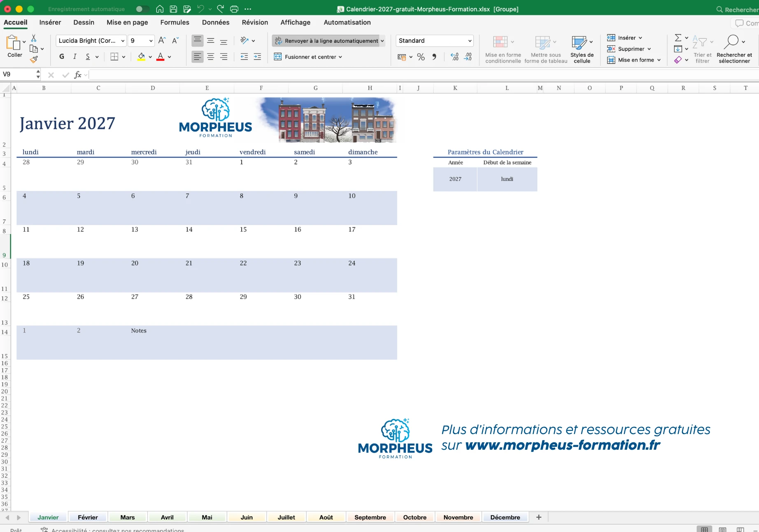Image resolution: width=759 pixels, height=532 pixels.
Task: Open the font size dropdown showing 9
Action: point(151,41)
